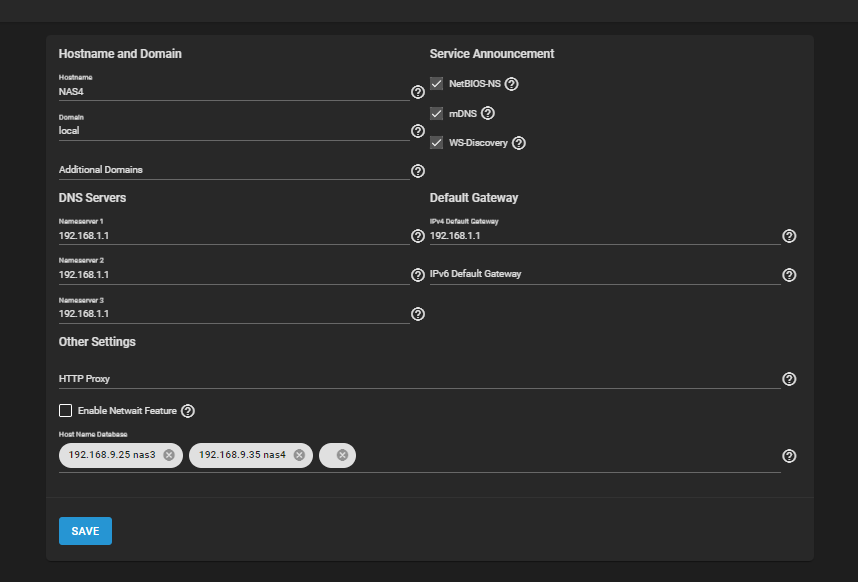This screenshot has height=582, width=858.
Task: Open the help tooltip for Domain field
Action: (418, 131)
